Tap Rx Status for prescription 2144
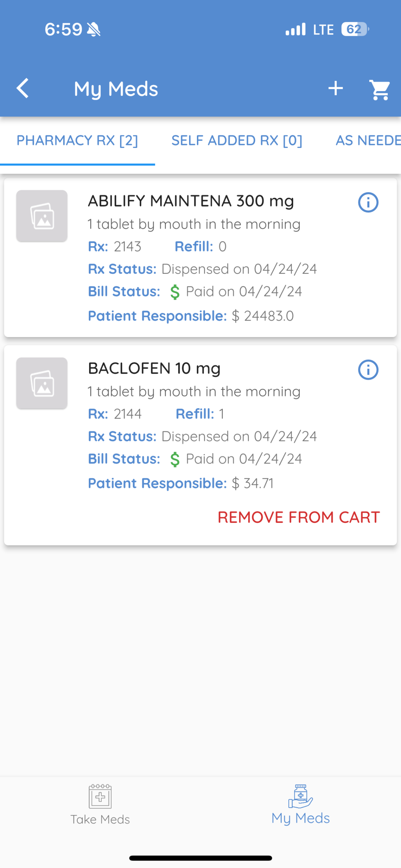 click(x=202, y=436)
